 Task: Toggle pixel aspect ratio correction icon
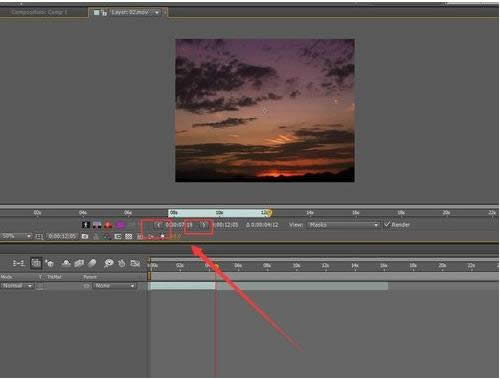click(x=140, y=237)
